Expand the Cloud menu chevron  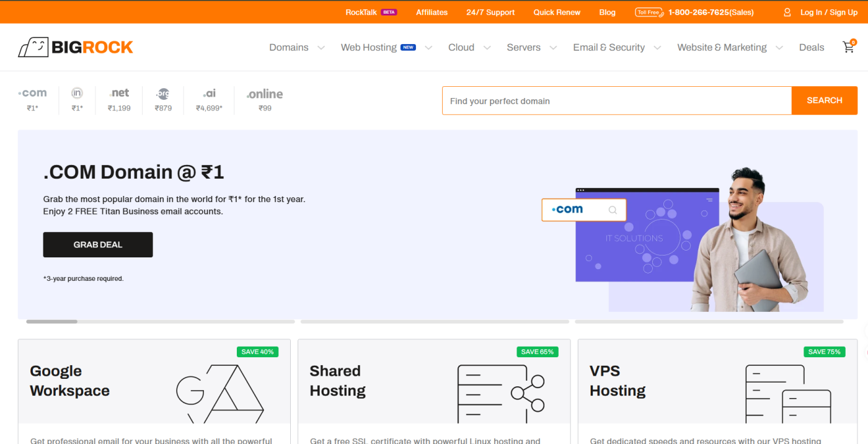[487, 48]
